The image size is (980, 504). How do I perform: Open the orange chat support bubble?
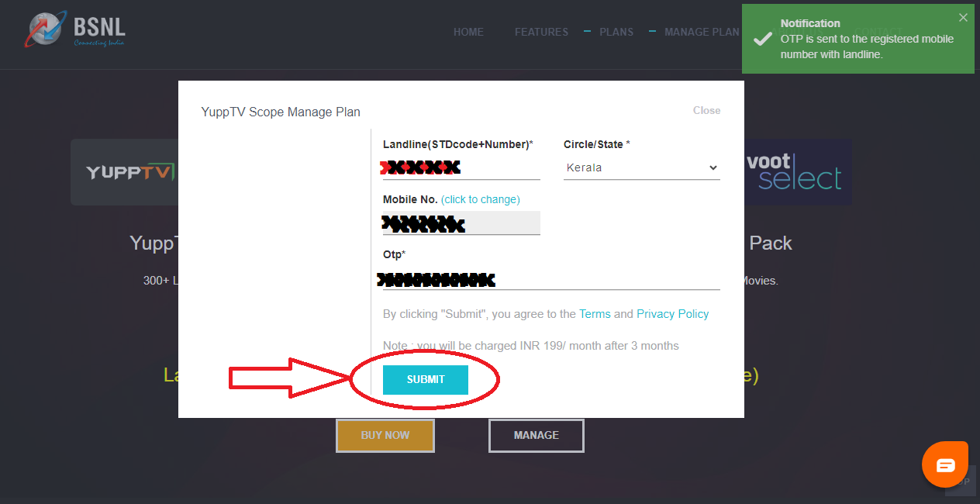945,464
